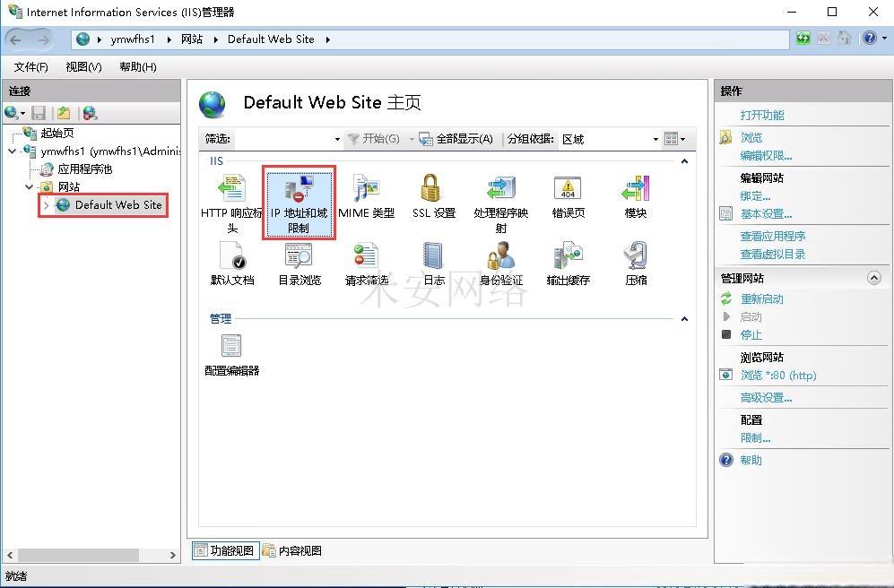
Task: Click the ymwfhs1 breadcrumb in address bar
Action: point(133,39)
